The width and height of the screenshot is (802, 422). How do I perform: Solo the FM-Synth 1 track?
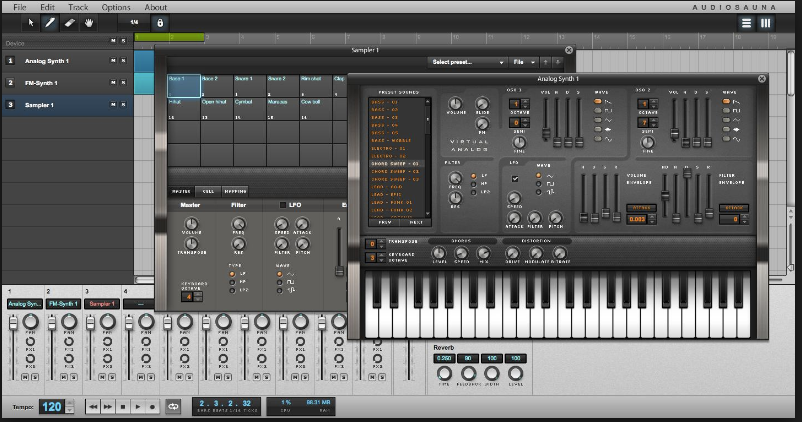click(x=123, y=82)
